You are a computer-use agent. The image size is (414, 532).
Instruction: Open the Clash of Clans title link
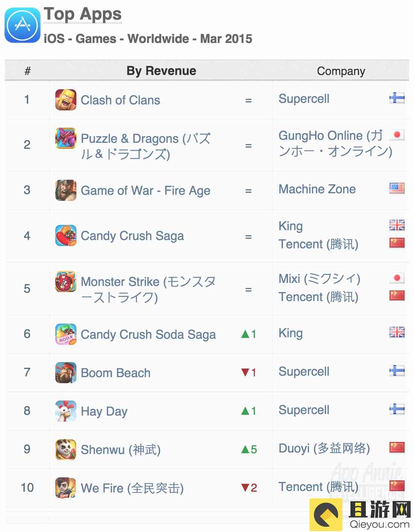120,100
